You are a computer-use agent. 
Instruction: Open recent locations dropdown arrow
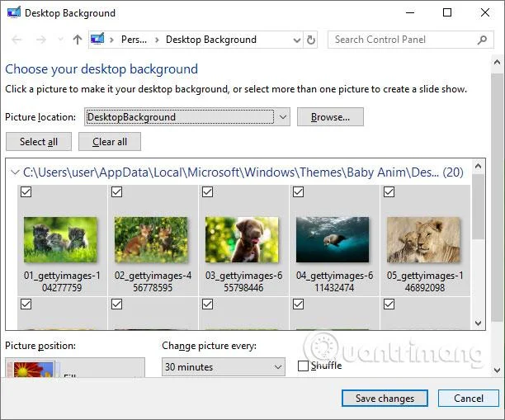(60, 40)
